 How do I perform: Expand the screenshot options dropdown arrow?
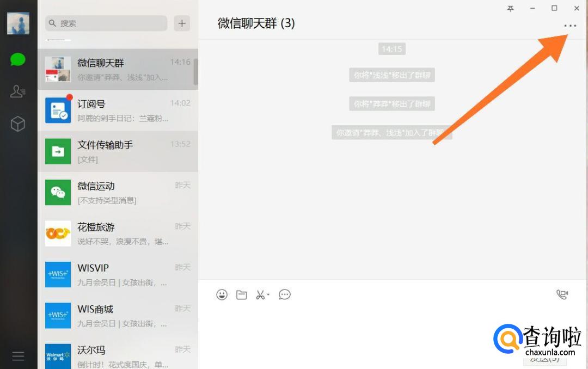tap(268, 295)
